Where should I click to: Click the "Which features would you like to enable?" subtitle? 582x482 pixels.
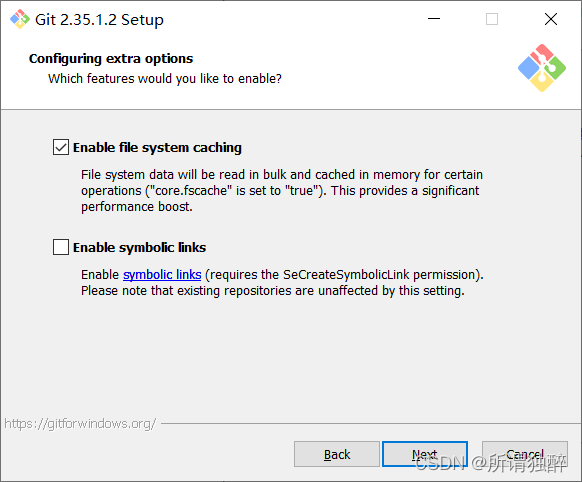(x=165, y=79)
